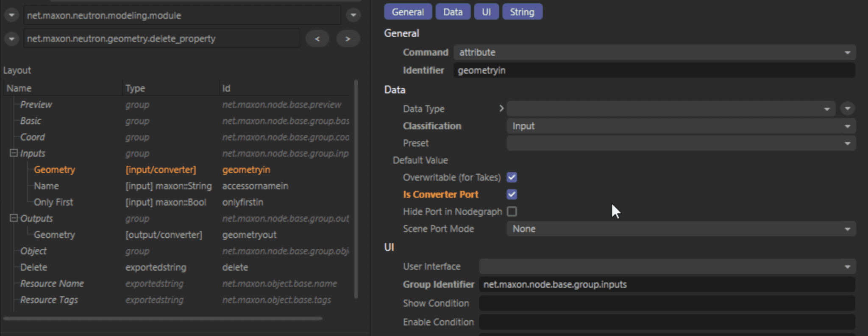868x336 pixels.
Task: Open the Classification dropdown
Action: tap(681, 126)
